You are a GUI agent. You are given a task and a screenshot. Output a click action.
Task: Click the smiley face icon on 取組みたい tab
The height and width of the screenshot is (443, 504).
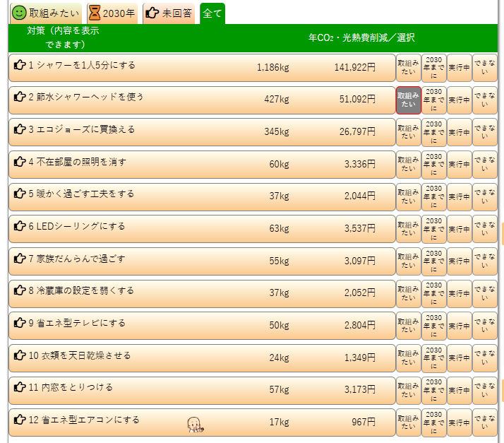coord(20,13)
